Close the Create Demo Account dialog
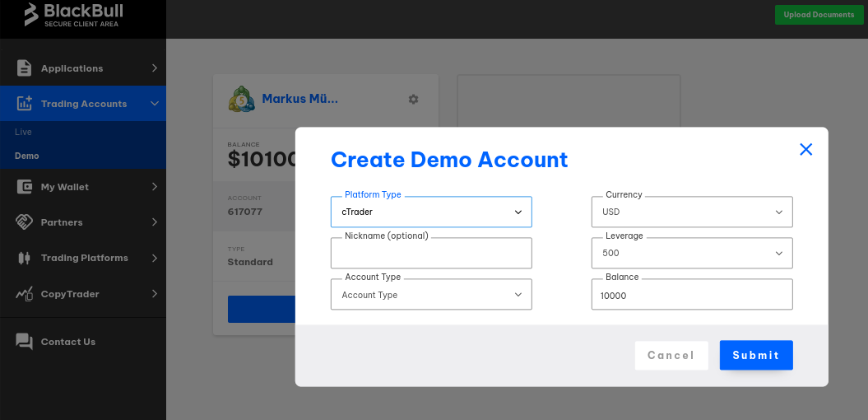868x420 pixels. 805,149
